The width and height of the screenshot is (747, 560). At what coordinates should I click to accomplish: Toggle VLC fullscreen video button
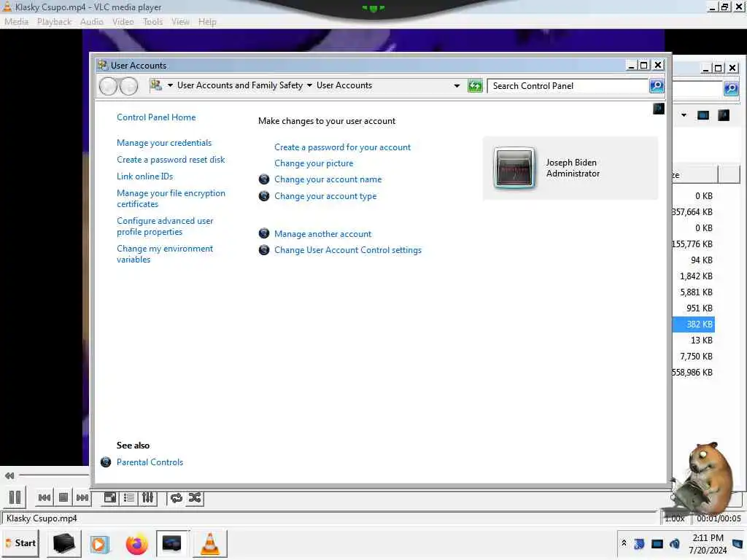point(110,497)
